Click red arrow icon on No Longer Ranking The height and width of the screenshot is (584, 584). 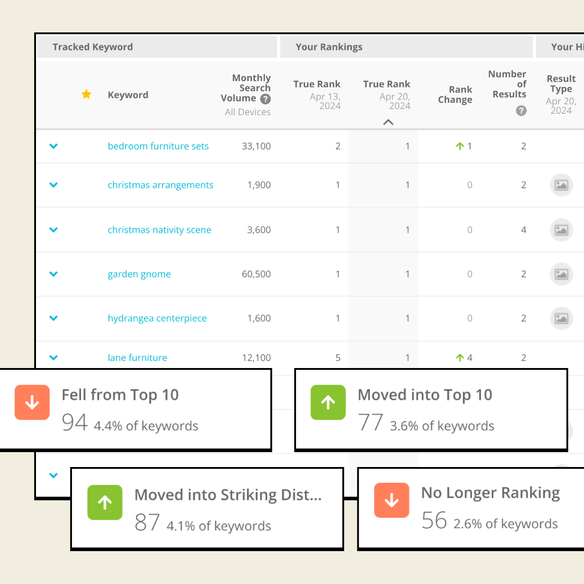391,500
